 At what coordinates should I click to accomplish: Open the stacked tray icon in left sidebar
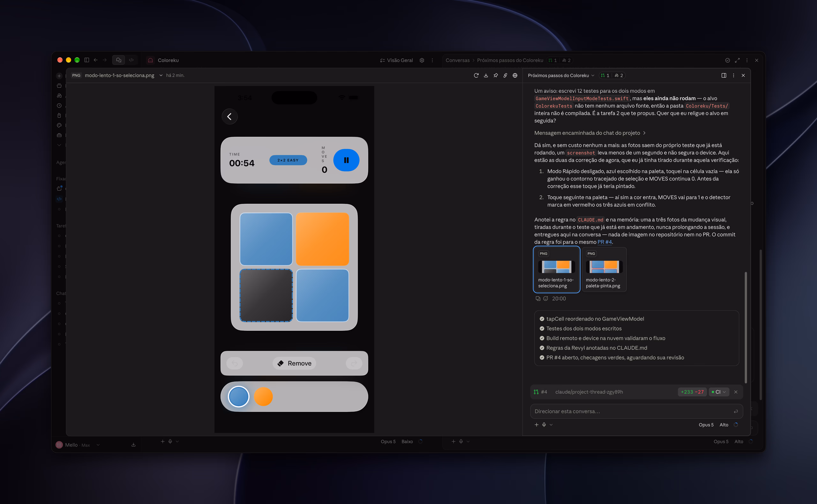59,86
